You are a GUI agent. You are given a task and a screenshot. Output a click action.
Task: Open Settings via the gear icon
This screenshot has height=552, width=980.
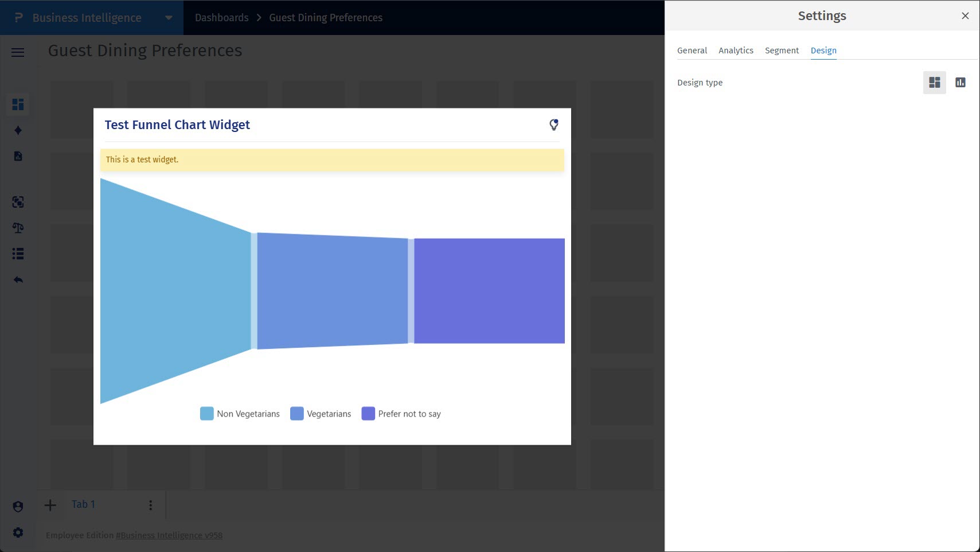[x=18, y=532]
